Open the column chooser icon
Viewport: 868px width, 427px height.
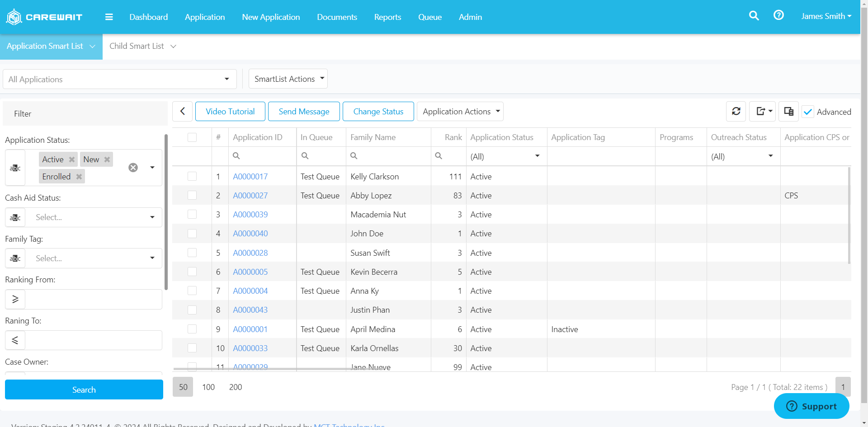tap(789, 111)
